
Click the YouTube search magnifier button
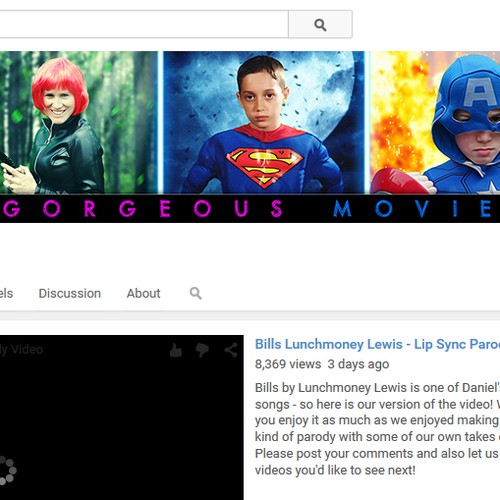click(x=320, y=24)
